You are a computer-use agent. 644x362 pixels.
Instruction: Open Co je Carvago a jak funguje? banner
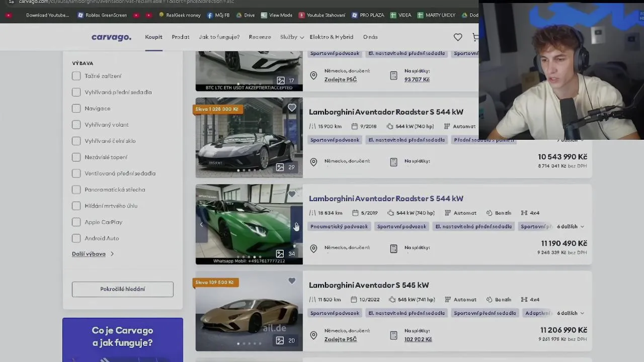(x=123, y=339)
